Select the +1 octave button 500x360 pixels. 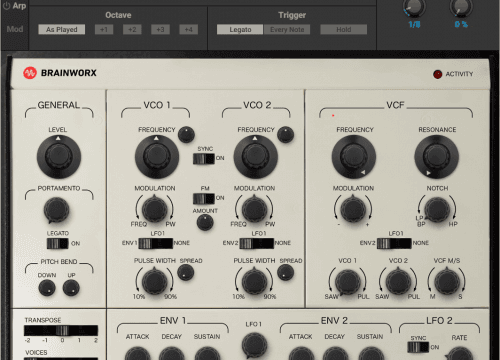[x=104, y=29]
